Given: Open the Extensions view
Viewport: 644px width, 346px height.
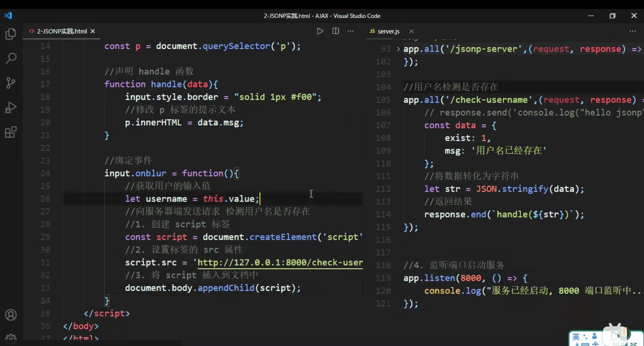Looking at the screenshot, I should pos(11,132).
